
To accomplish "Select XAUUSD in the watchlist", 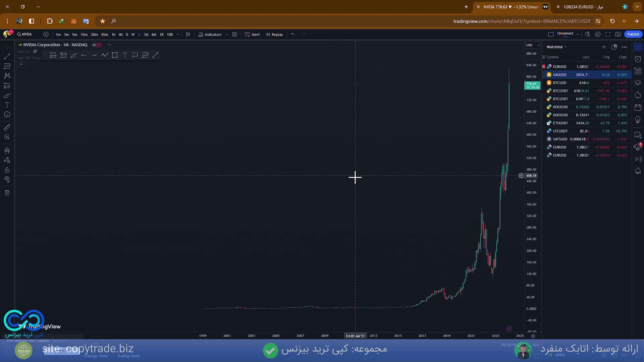I will [x=559, y=75].
